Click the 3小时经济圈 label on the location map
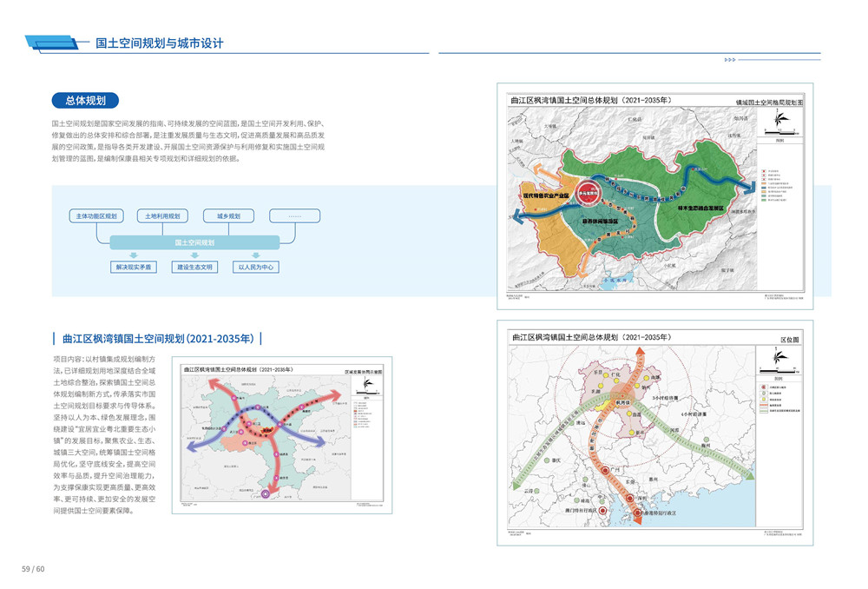868x589 pixels. [x=665, y=398]
